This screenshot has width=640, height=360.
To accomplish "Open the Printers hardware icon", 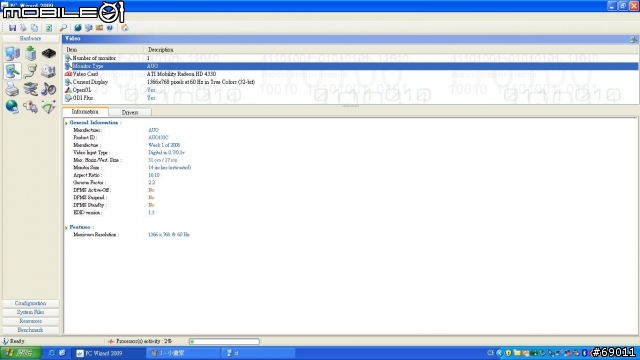I will point(12,89).
